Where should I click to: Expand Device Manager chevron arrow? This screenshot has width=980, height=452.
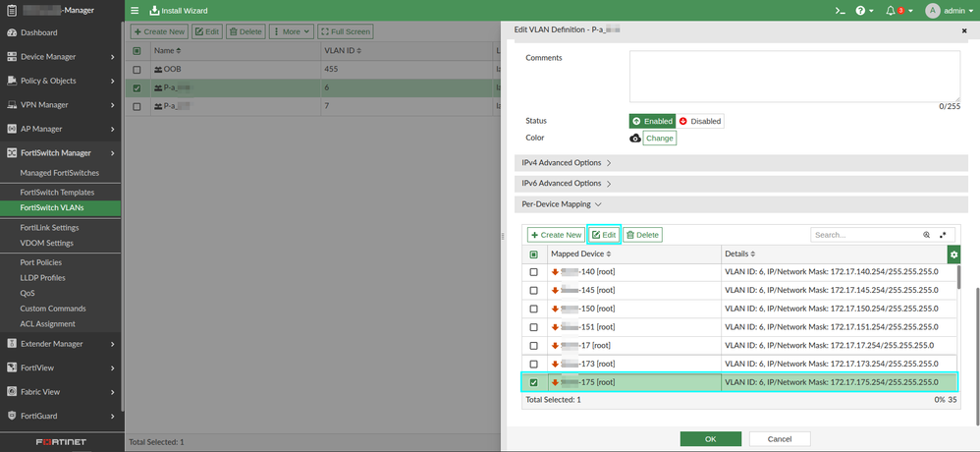coord(113,57)
